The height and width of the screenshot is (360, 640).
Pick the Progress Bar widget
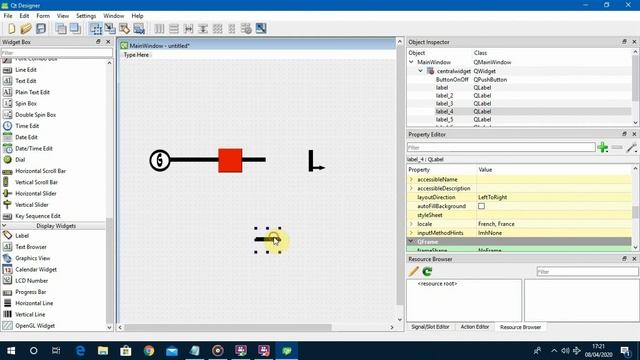click(x=31, y=292)
